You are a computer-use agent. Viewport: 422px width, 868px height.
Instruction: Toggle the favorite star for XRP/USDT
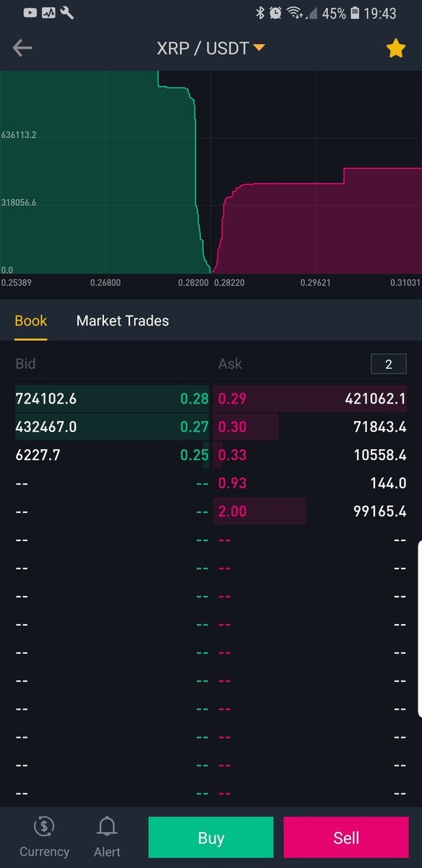(x=395, y=48)
